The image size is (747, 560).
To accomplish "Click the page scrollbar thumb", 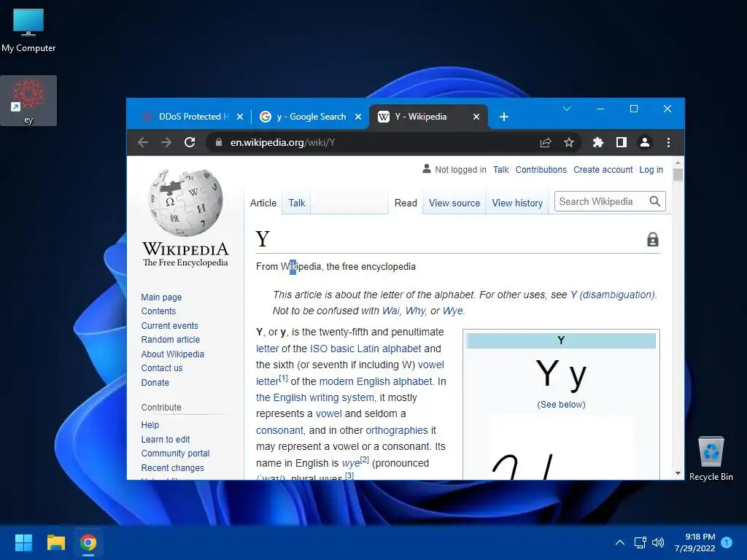I will point(678,175).
